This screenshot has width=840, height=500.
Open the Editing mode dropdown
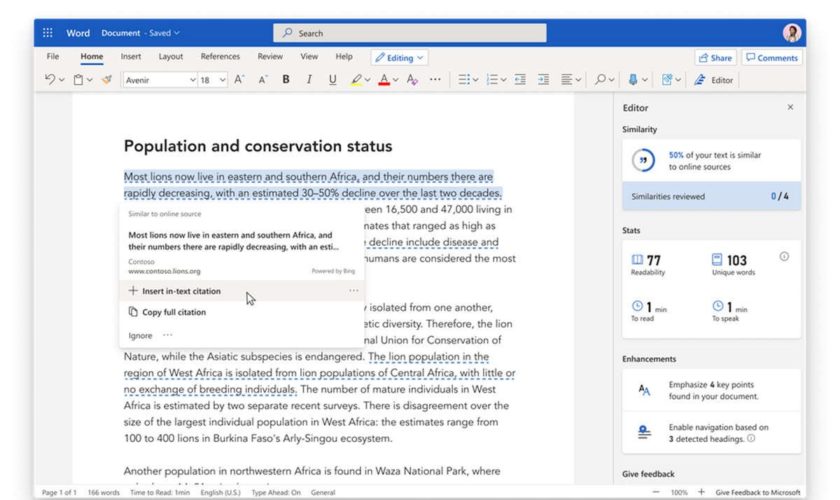(x=399, y=58)
